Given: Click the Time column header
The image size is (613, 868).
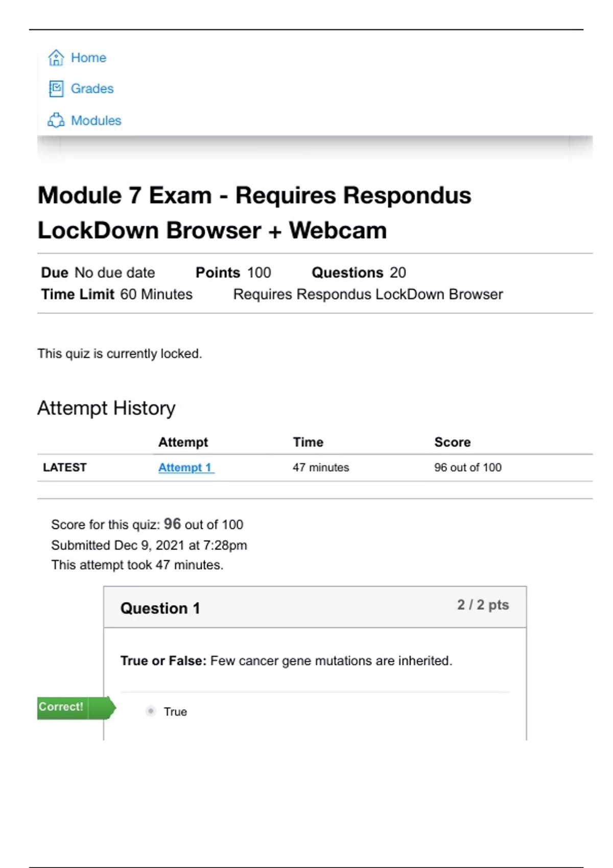Looking at the screenshot, I should (308, 442).
